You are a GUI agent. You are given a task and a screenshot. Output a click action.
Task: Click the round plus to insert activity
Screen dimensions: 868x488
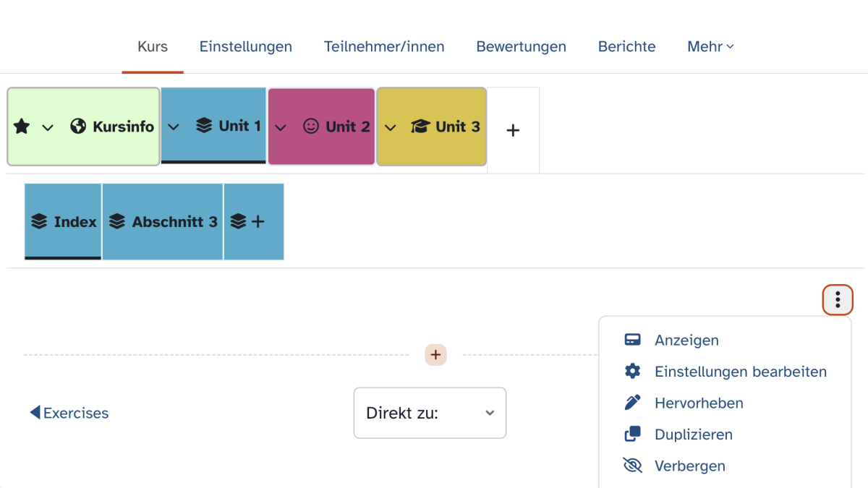[435, 355]
